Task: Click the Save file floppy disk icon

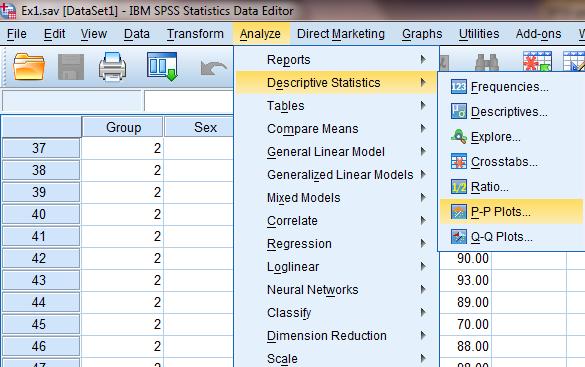Action: (71, 67)
